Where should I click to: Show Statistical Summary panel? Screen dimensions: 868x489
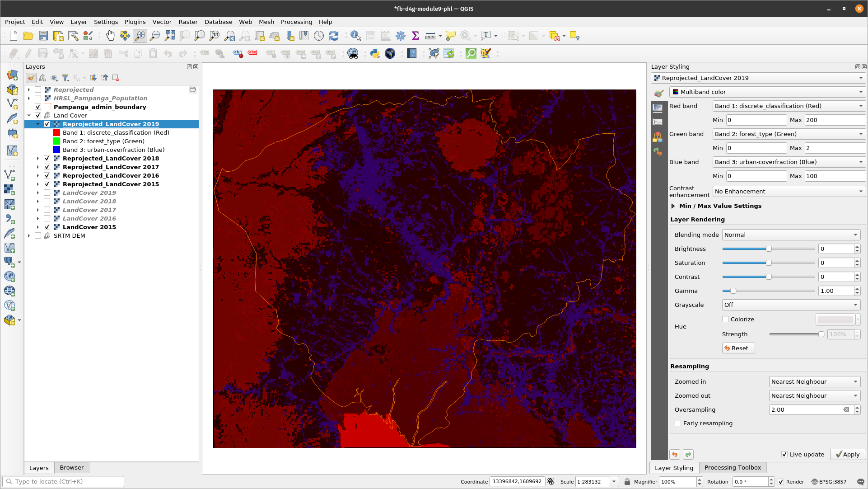(x=415, y=36)
